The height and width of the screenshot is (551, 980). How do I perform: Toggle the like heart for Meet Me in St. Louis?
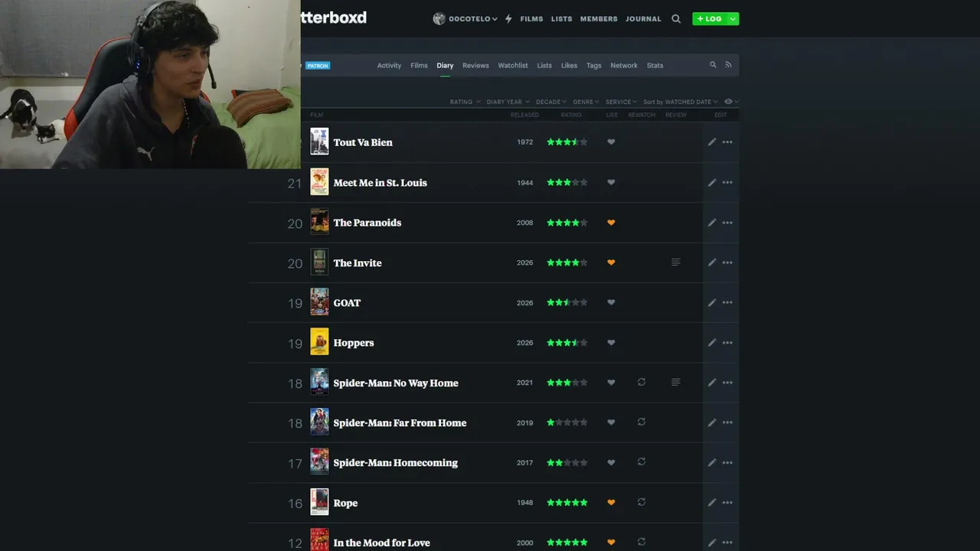tap(611, 182)
